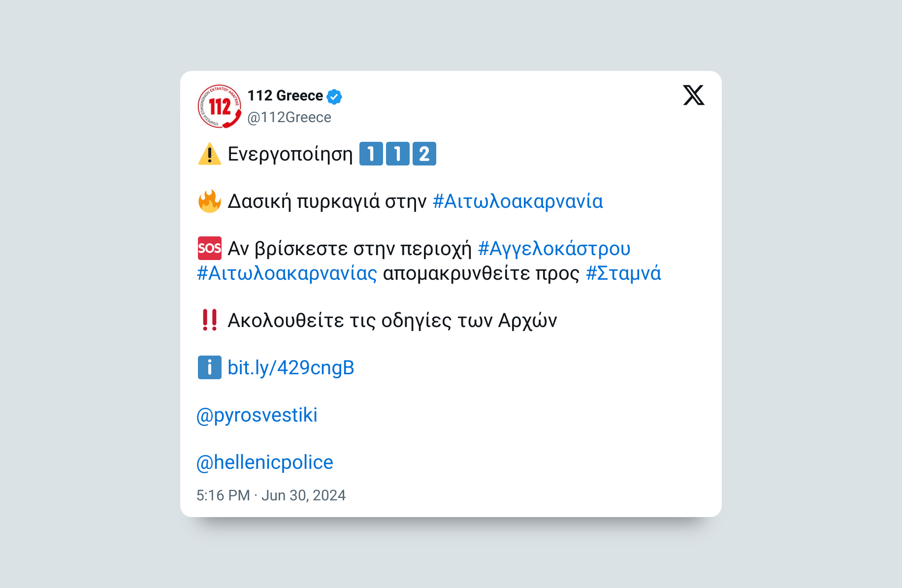902x588 pixels.
Task: Click the blue information emoji
Action: [209, 367]
